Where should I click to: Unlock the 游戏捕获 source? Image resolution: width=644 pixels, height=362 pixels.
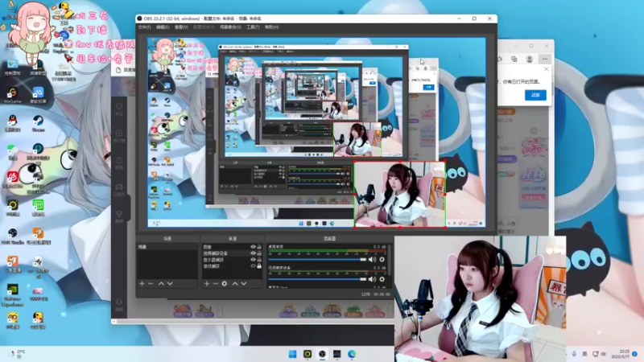pyautogui.click(x=259, y=266)
